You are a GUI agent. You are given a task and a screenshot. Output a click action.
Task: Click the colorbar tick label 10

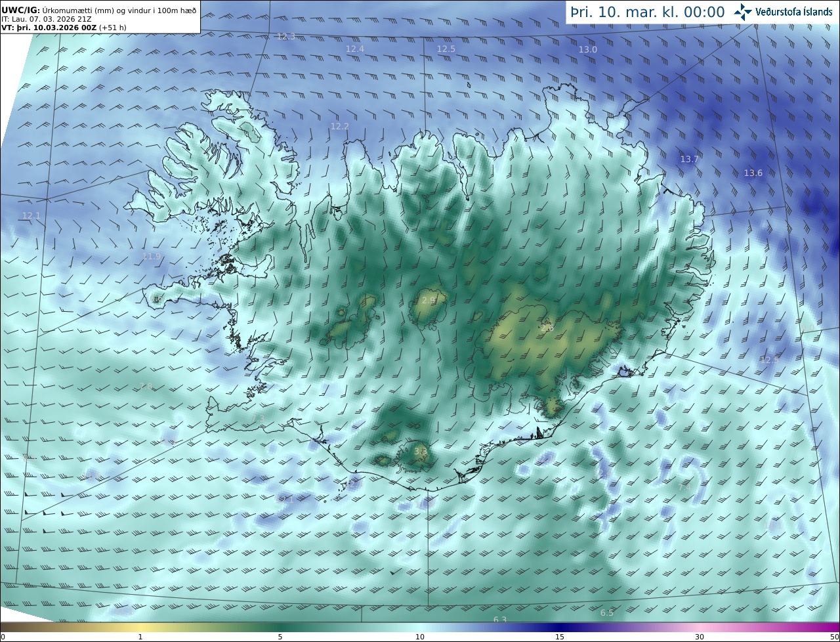coord(420,637)
